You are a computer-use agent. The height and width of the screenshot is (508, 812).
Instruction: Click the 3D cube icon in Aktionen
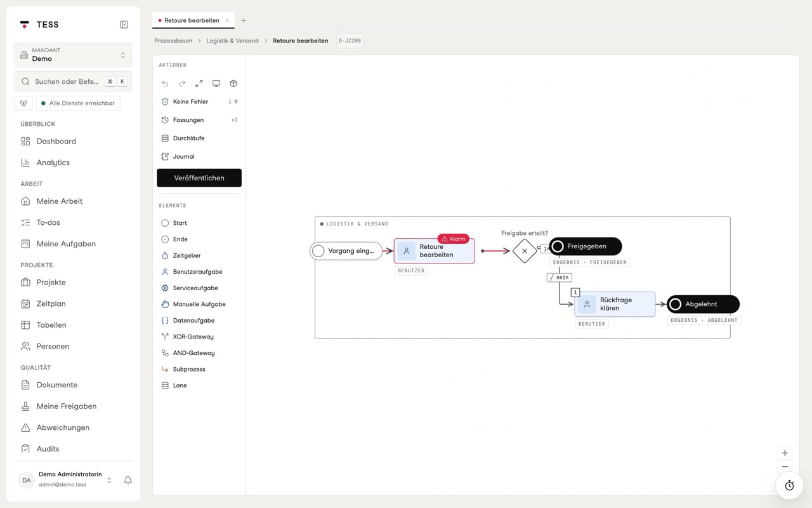[x=233, y=84]
